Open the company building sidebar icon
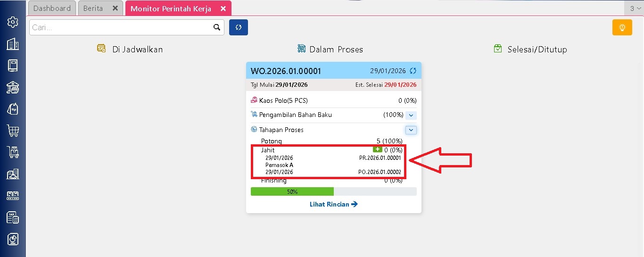 point(13,44)
